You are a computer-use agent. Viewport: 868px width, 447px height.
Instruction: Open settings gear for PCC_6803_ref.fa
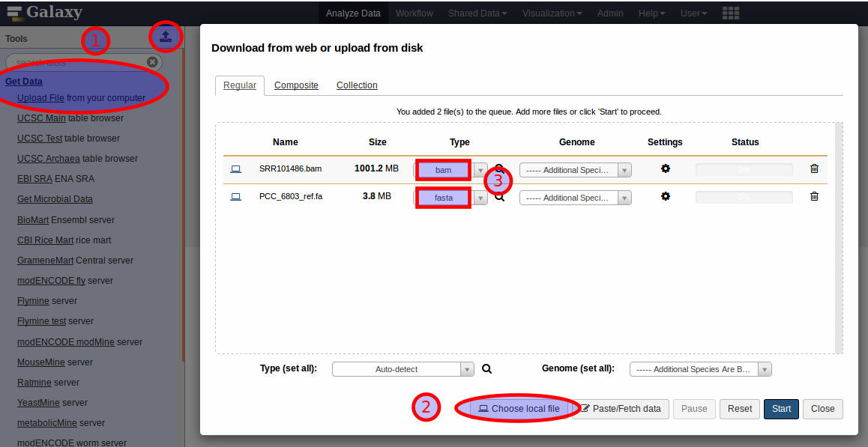(x=666, y=196)
